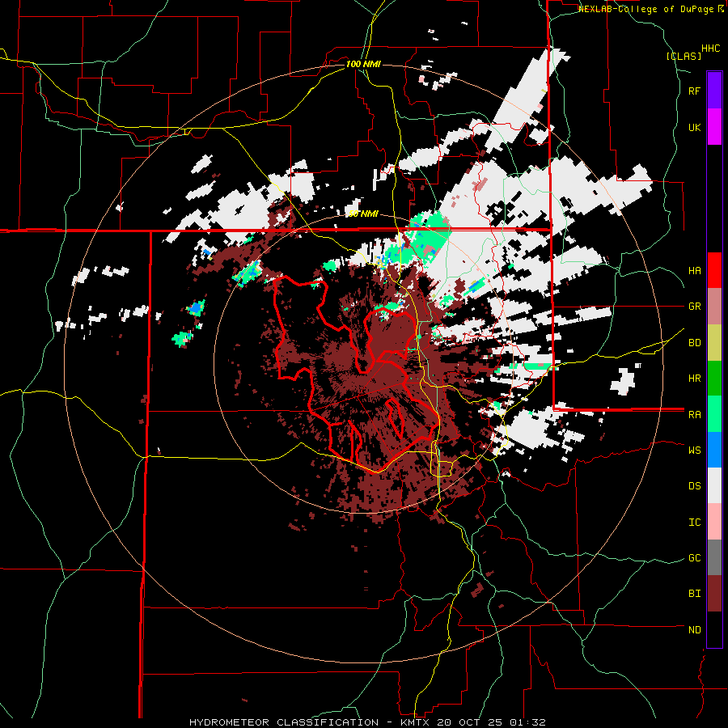The height and width of the screenshot is (728, 728).
Task: Click the 'DS' legend label
Action: pos(694,485)
